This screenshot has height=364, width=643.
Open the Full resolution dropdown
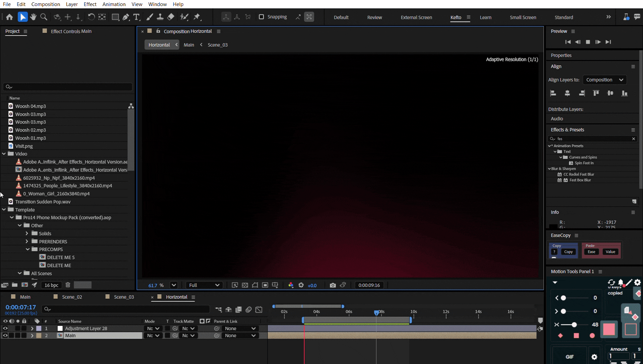pyautogui.click(x=204, y=285)
